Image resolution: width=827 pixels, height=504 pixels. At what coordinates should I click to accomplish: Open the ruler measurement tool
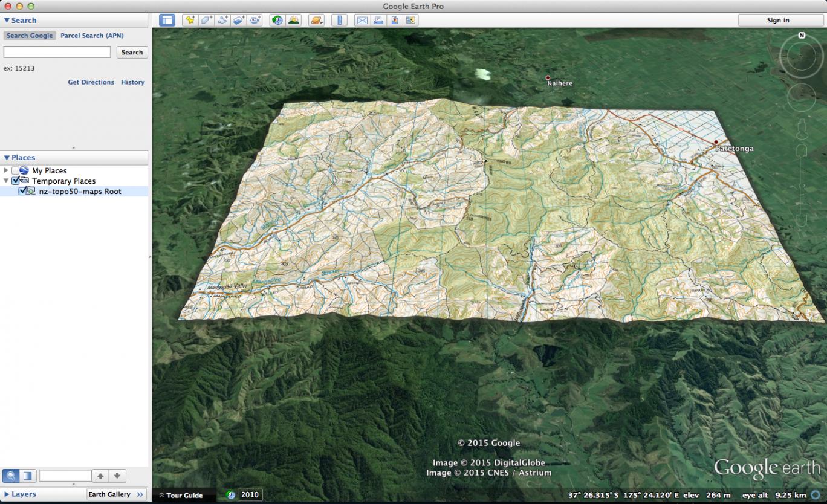[339, 20]
